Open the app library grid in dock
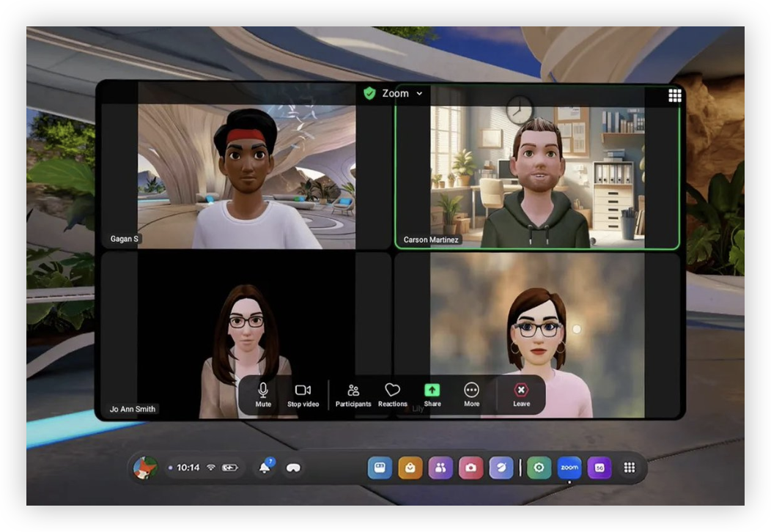Viewport: 771px width, 532px height. point(630,468)
